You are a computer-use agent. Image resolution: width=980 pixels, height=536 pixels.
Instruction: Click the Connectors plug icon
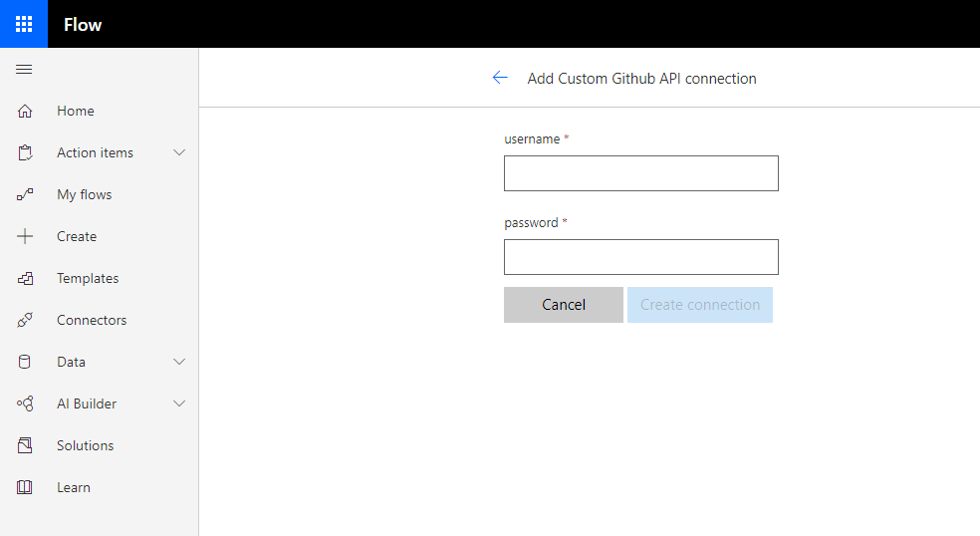[24, 320]
